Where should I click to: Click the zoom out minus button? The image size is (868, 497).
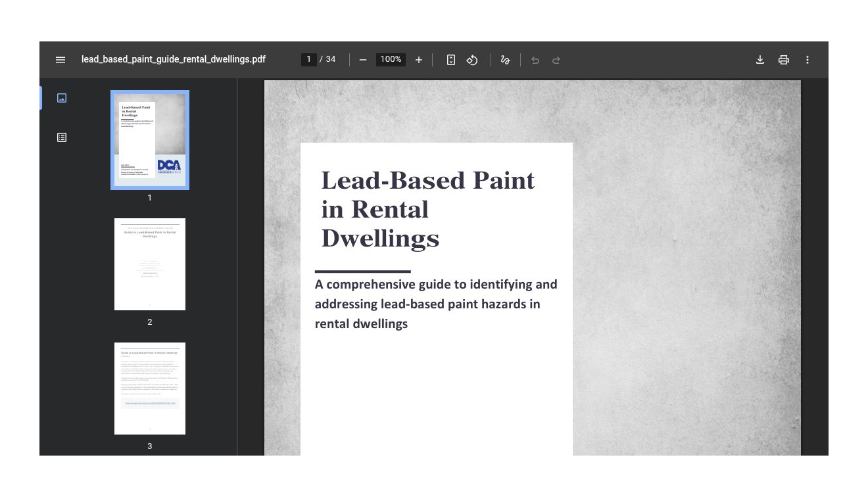(x=363, y=60)
